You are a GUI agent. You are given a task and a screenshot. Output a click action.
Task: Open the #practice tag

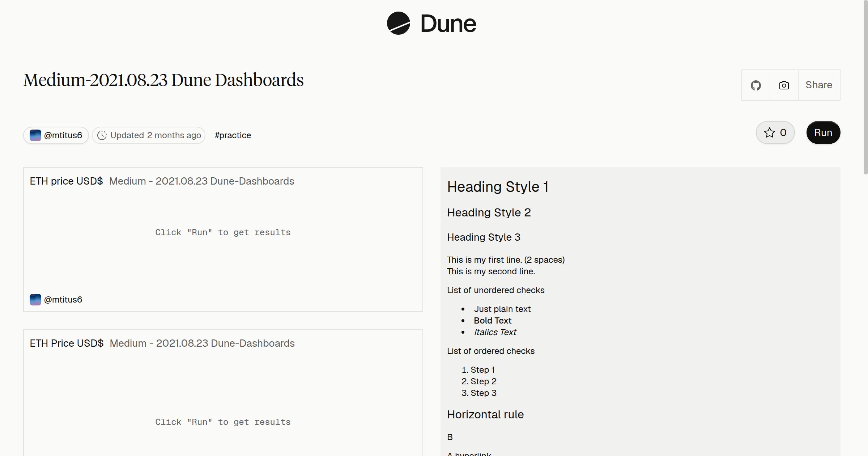[x=233, y=135]
